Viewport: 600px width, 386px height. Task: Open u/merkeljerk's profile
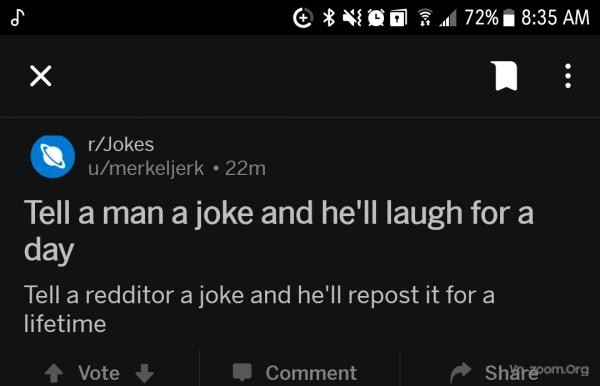point(146,168)
